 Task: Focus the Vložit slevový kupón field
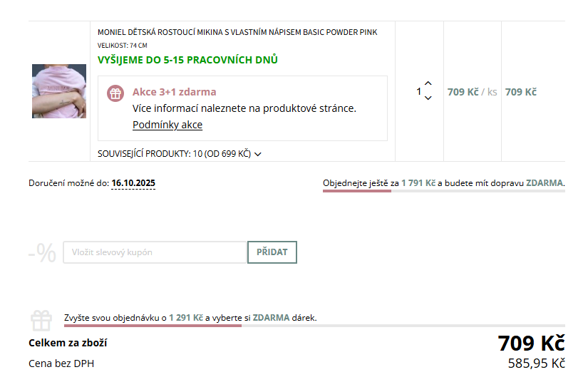point(155,252)
